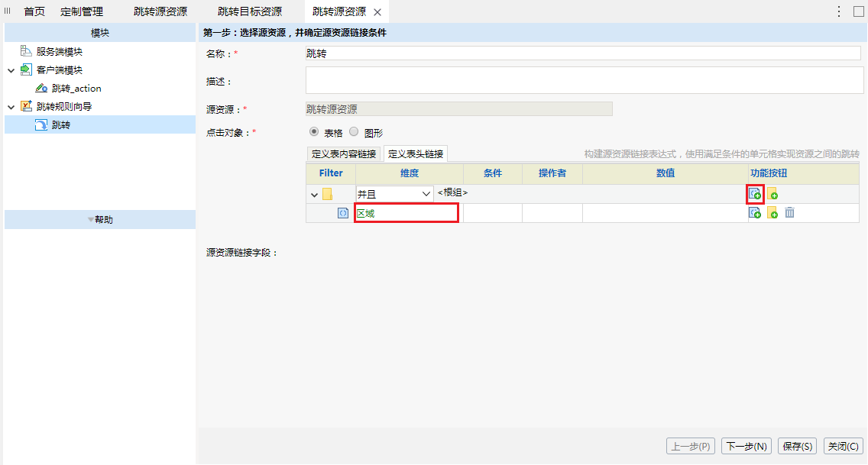This screenshot has height=465, width=868.
Task: Click the Filter column header
Action: (x=331, y=173)
